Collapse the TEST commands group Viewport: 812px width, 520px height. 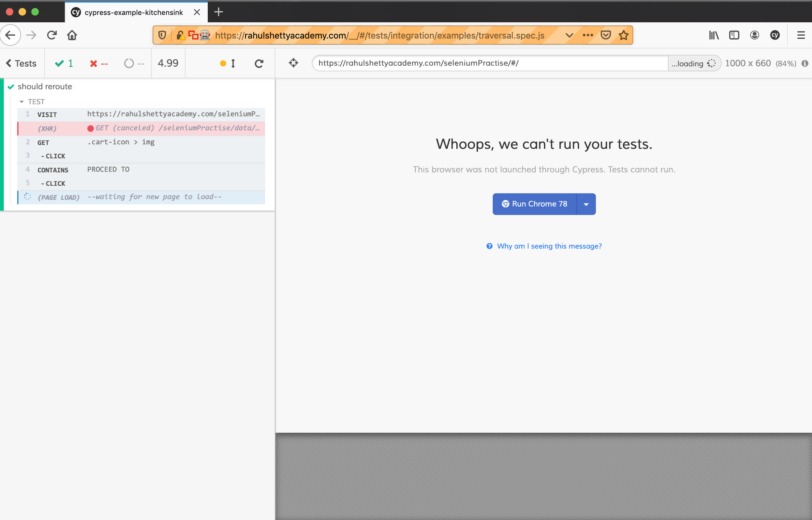point(22,102)
